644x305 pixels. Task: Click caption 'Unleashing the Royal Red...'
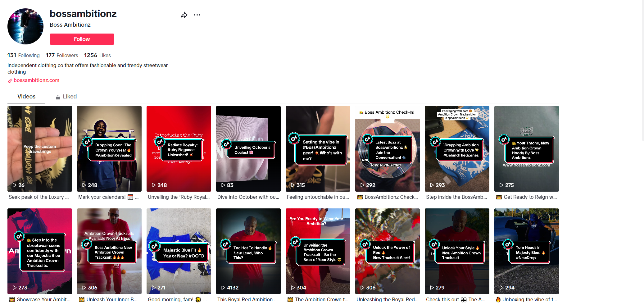click(388, 299)
